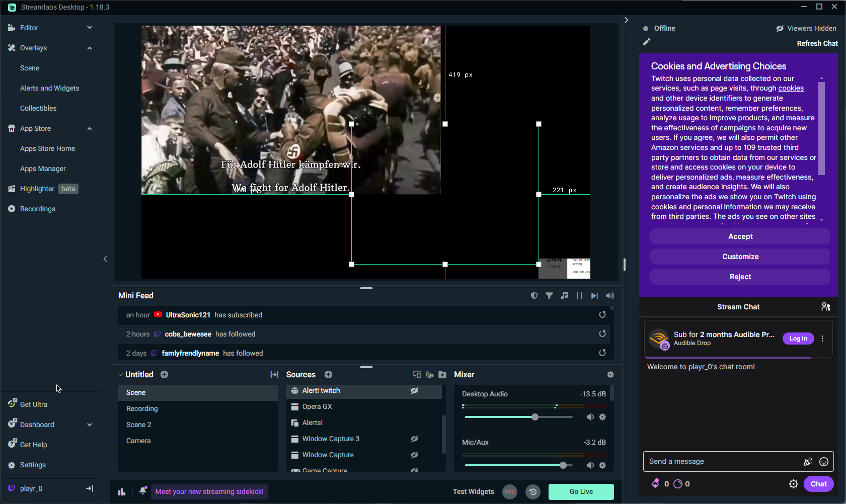
Task: Open the Mini Feed moderation shield icon
Action: point(534,296)
